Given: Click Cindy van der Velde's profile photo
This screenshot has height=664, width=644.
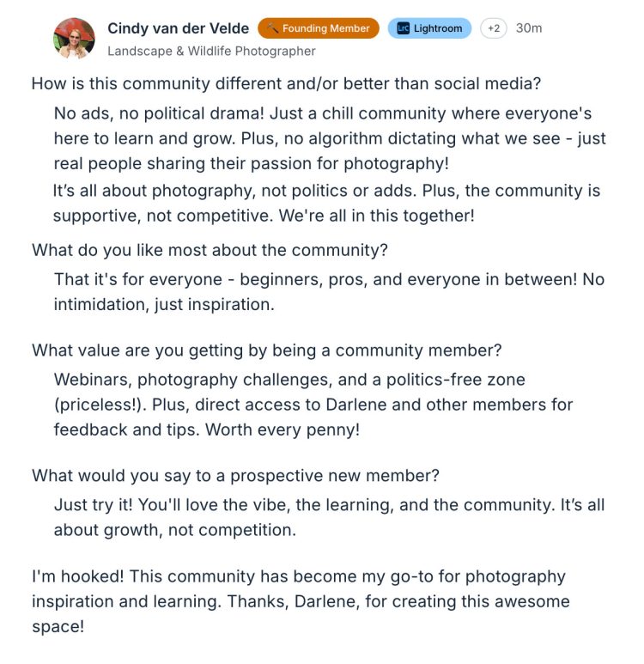Looking at the screenshot, I should pyautogui.click(x=74, y=39).
